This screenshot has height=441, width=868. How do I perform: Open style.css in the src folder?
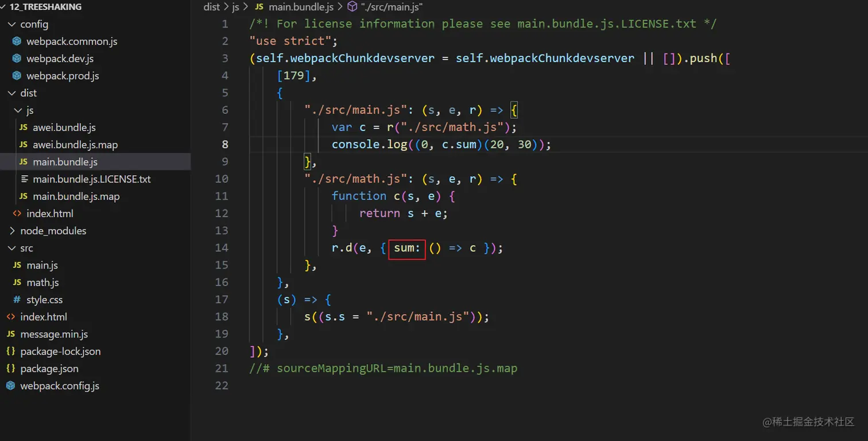tap(45, 300)
